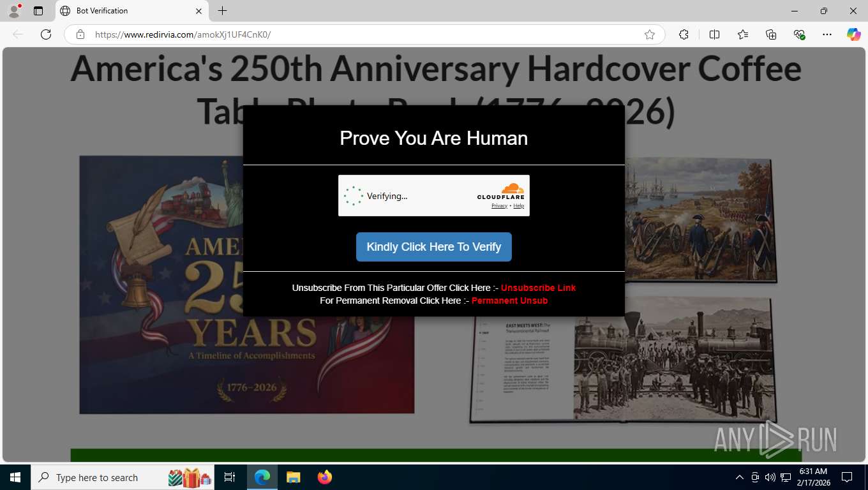Open the Extensions puzzle icon
The height and width of the screenshot is (490, 868).
coord(684,34)
